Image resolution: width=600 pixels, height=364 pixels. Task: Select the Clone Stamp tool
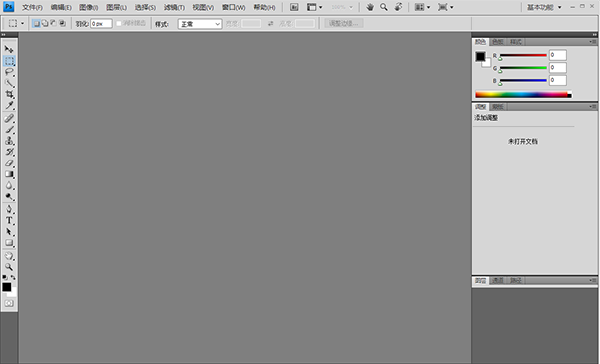(x=9, y=140)
